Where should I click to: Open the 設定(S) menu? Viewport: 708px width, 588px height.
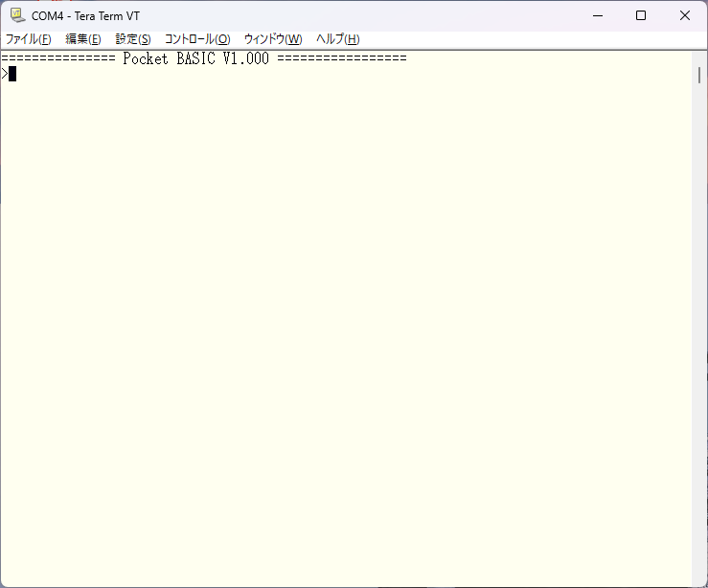pos(133,39)
